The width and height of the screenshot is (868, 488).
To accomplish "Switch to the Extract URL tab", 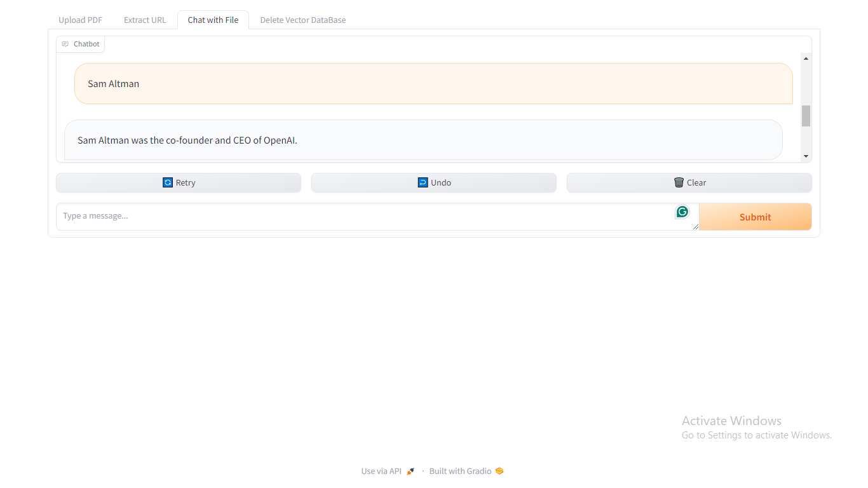I will tap(145, 20).
